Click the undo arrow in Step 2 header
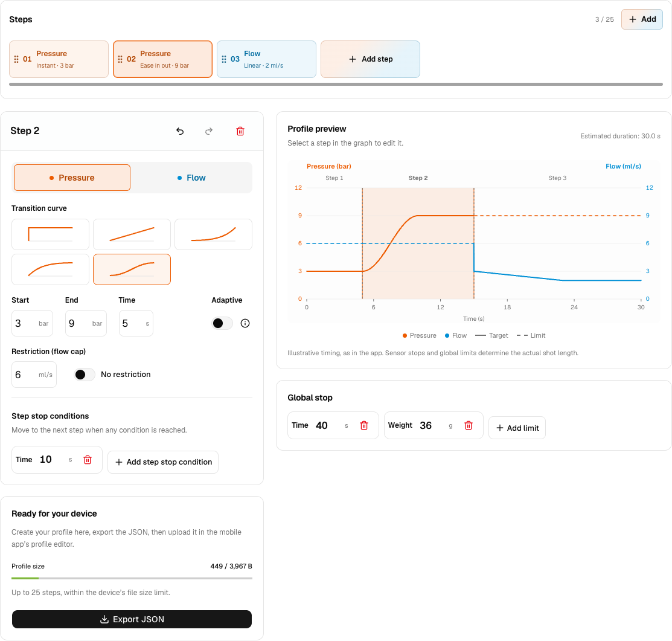 coord(180,131)
